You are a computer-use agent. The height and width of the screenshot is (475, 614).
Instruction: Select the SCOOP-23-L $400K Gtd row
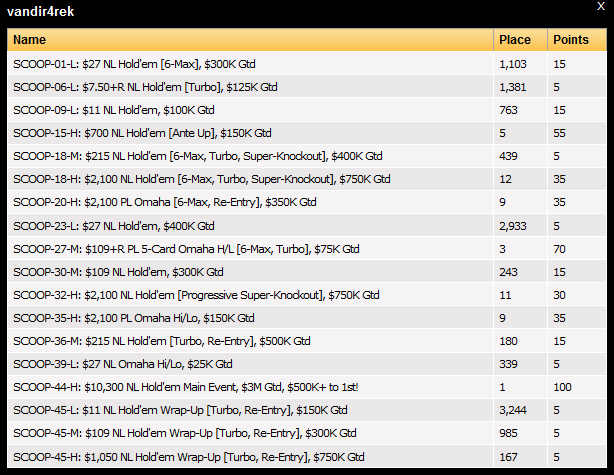coord(307,226)
